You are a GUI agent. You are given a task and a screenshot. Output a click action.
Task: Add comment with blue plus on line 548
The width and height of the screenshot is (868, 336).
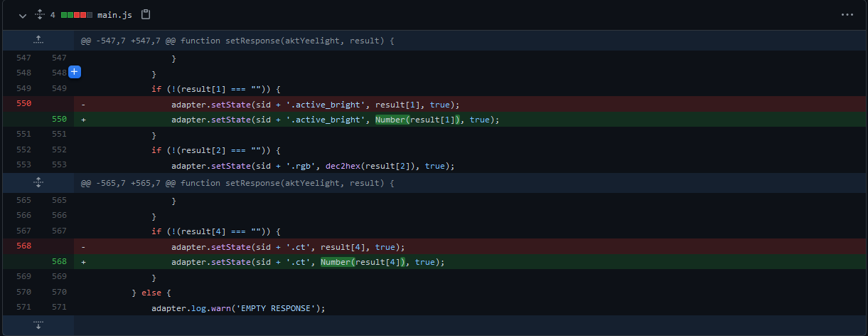pyautogui.click(x=75, y=72)
